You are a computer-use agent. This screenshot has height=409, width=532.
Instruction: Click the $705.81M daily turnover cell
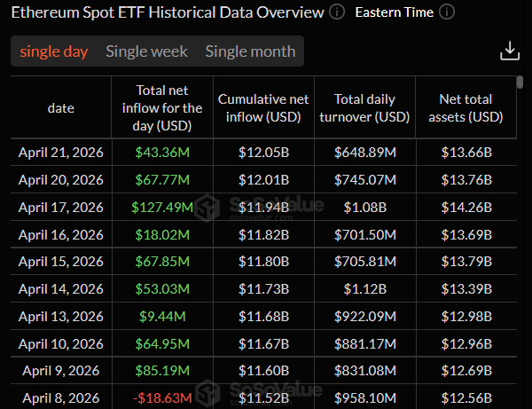[365, 262]
